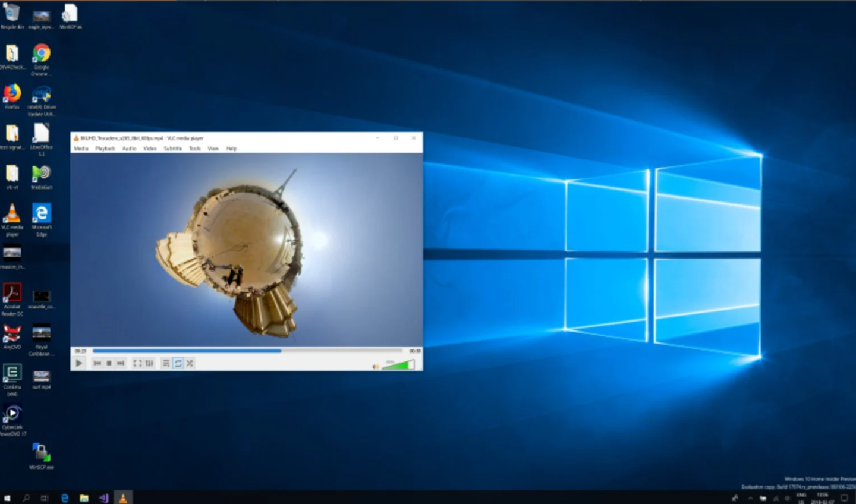Open Task View from the taskbar
Screen dimensions: 856x504
point(45,498)
